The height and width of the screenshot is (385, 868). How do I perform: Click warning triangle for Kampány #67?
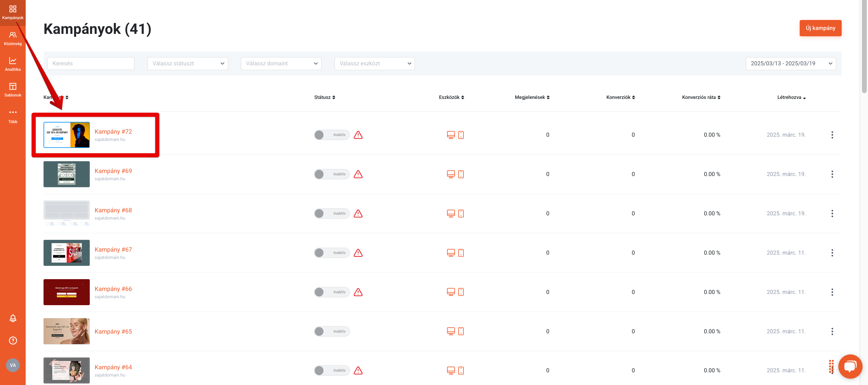358,253
